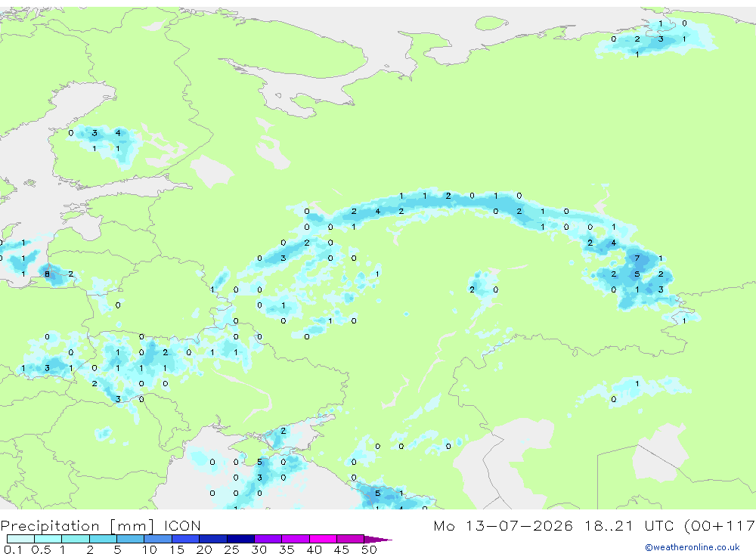Click the '0.5' legend label
Viewport: 756px width, 554px height.
(x=41, y=549)
